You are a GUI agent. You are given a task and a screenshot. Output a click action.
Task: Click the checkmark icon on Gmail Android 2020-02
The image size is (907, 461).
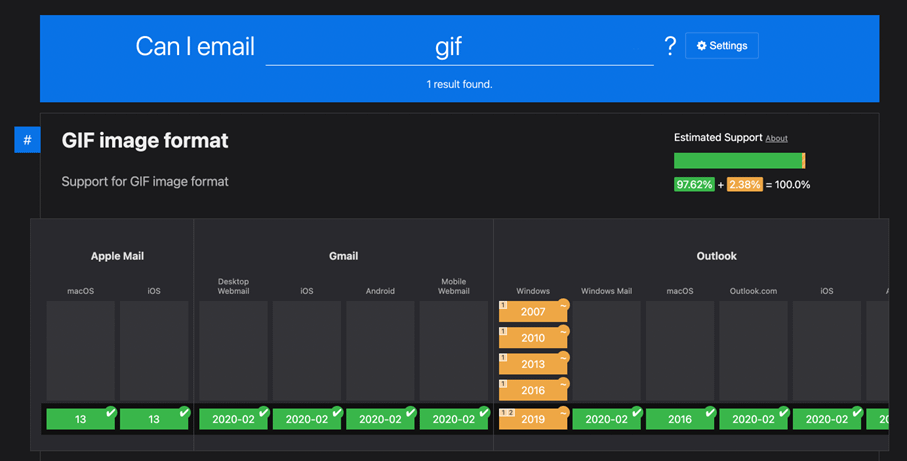coord(410,412)
